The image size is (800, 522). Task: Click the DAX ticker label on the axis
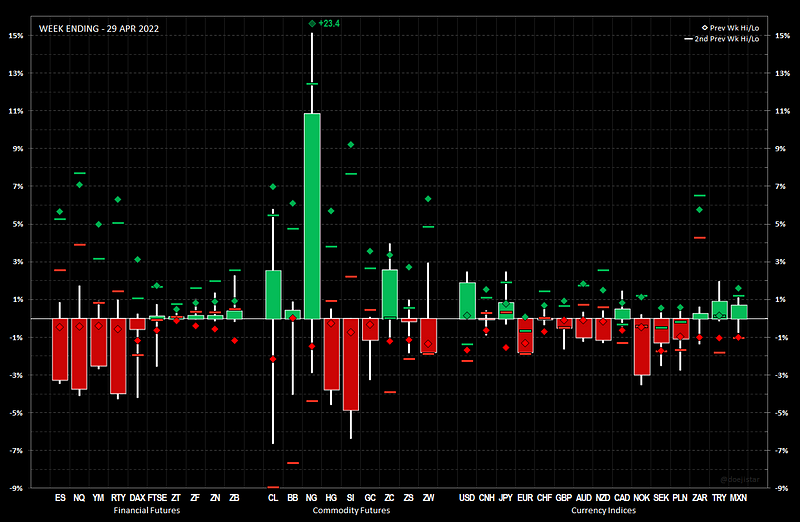[x=137, y=497]
